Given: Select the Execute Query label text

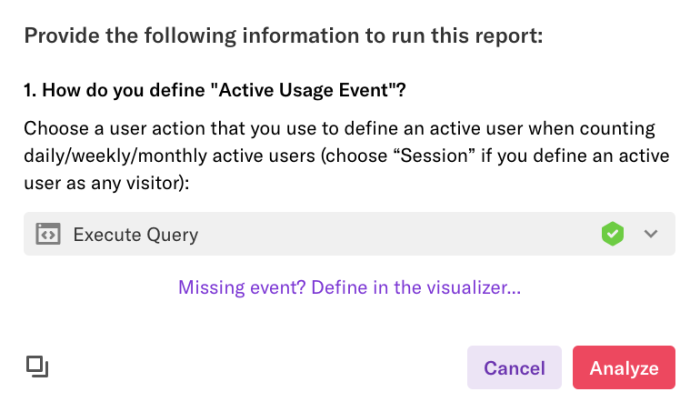Looking at the screenshot, I should (x=136, y=235).
